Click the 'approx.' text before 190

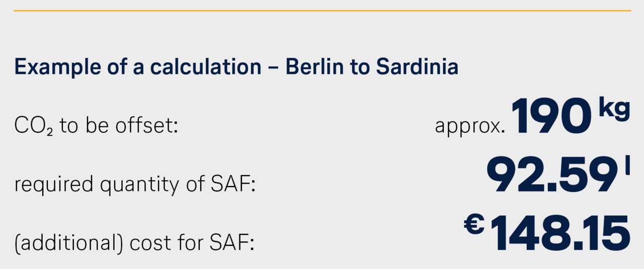coord(470,127)
